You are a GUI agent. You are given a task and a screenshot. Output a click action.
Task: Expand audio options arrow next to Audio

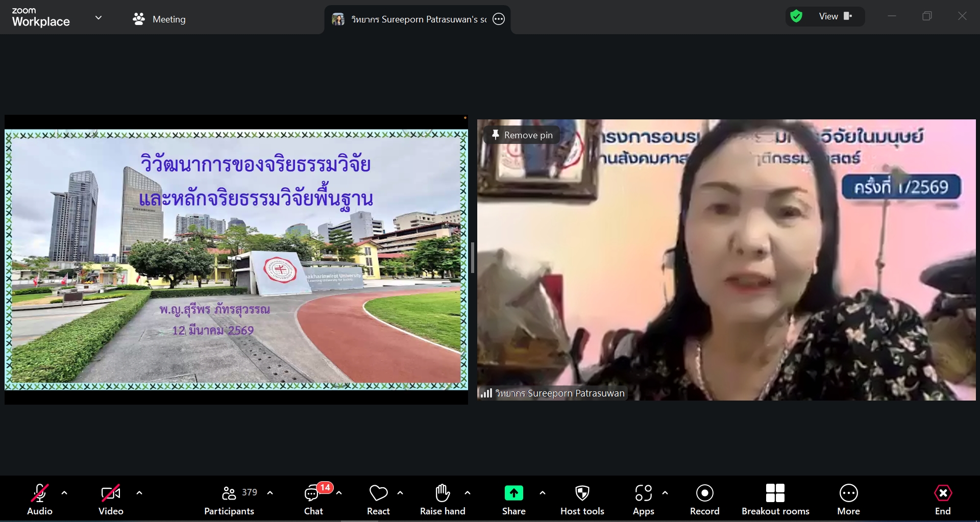[64, 493]
